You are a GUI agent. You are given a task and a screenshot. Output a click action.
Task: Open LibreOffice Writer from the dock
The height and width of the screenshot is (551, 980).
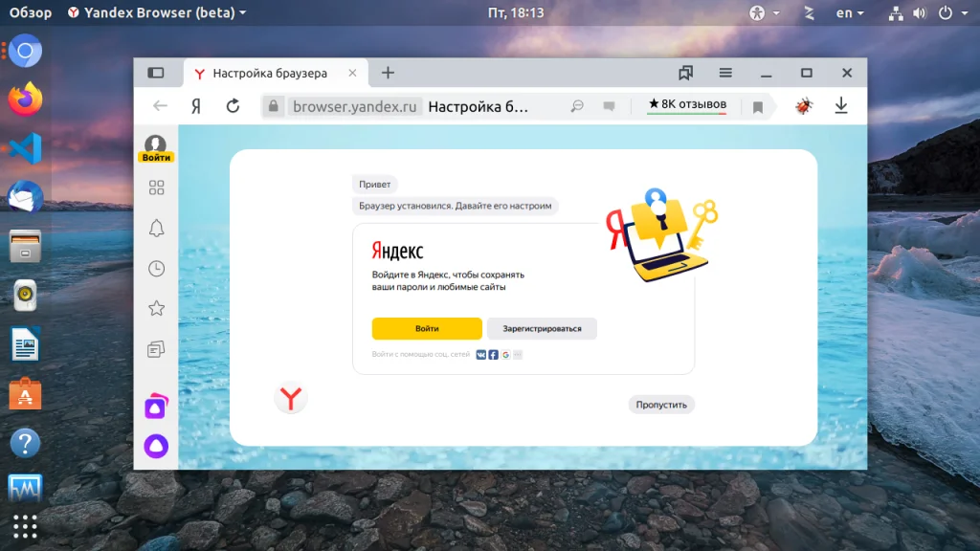(x=25, y=344)
